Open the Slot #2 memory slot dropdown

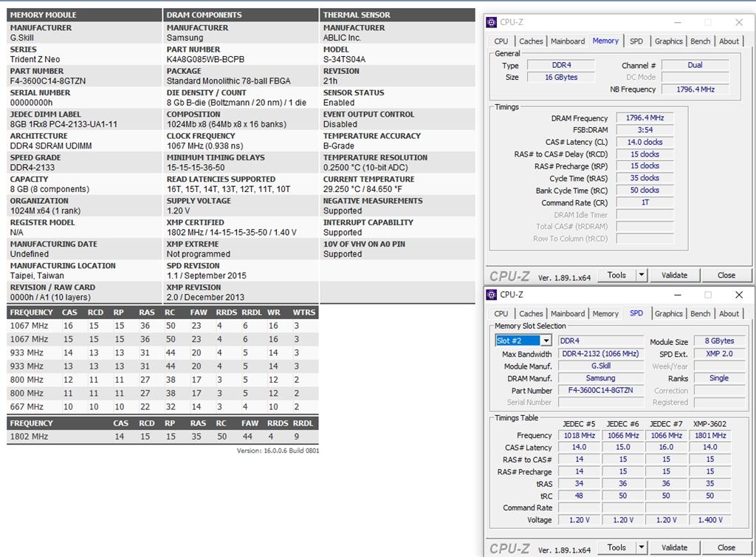tap(523, 341)
